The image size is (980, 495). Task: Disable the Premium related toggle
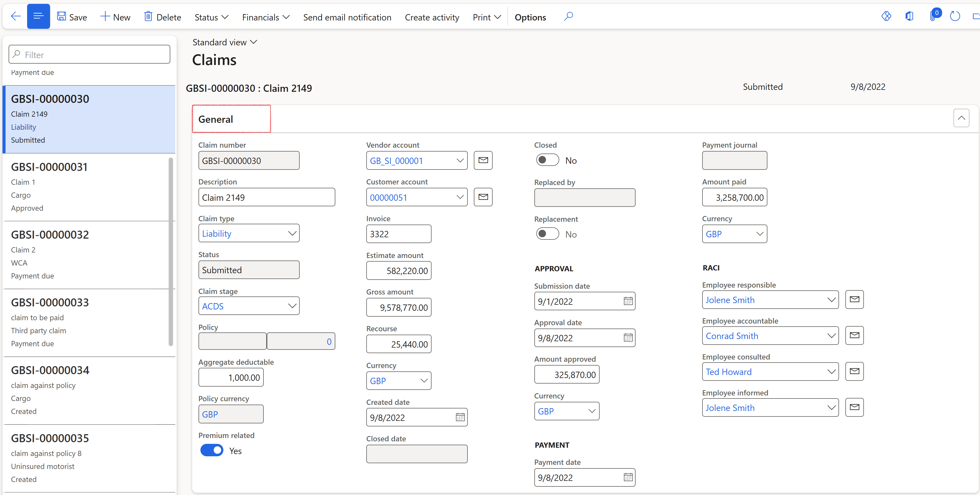pyautogui.click(x=212, y=450)
